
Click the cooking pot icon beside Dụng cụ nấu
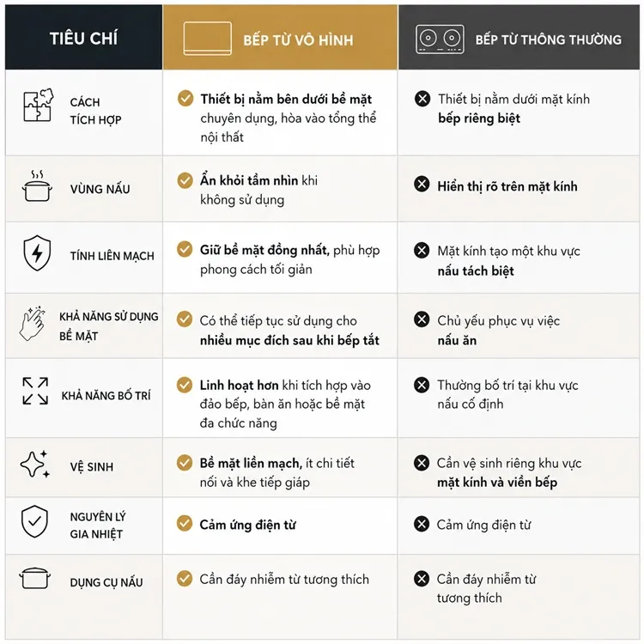34,578
